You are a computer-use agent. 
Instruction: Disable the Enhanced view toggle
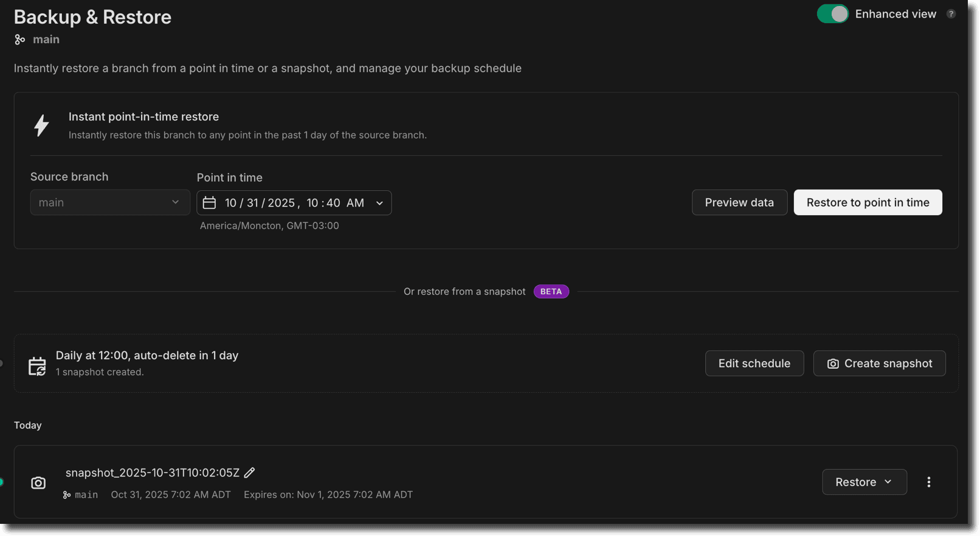click(832, 13)
